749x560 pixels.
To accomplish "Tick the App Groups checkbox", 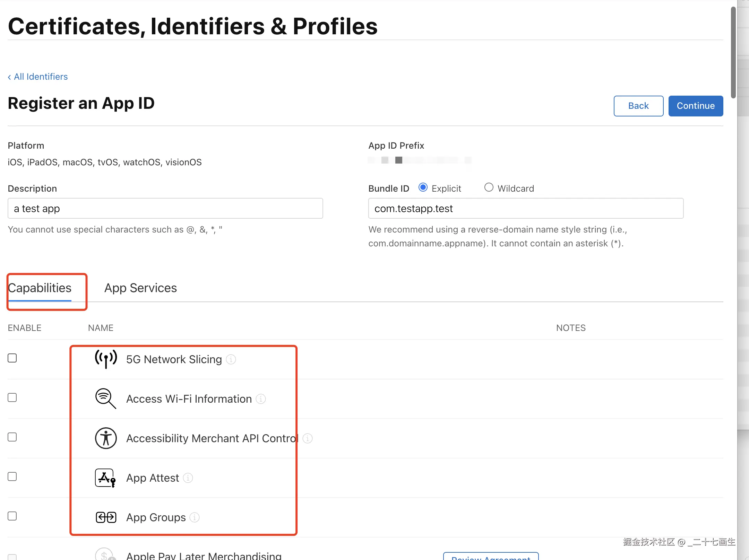I will point(12,516).
